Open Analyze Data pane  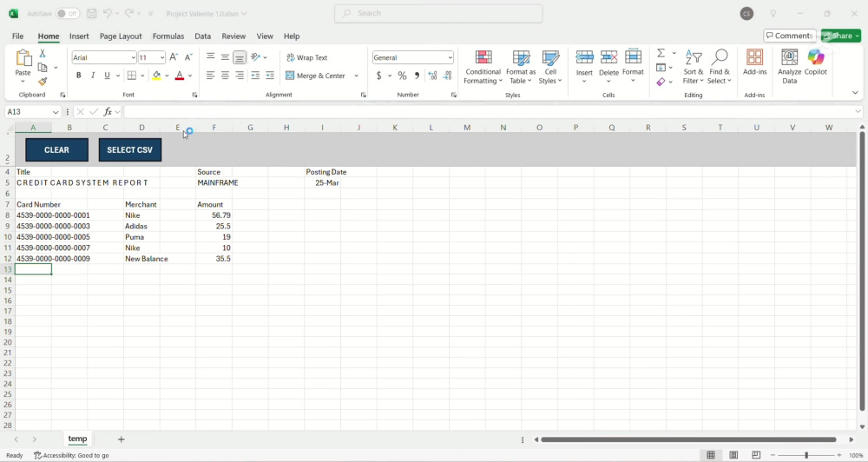[x=789, y=67]
